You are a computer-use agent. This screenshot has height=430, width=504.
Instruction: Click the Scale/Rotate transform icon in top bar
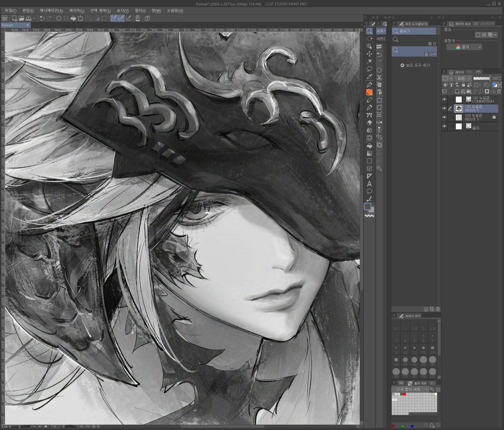80,18
